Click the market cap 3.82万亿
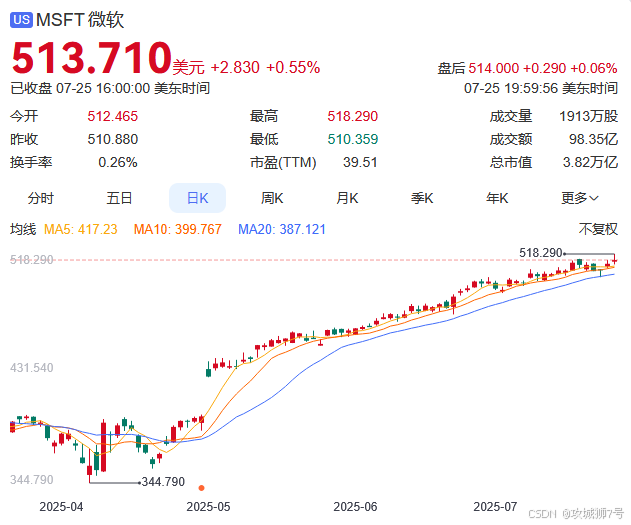The width and height of the screenshot is (631, 525). pos(590,163)
